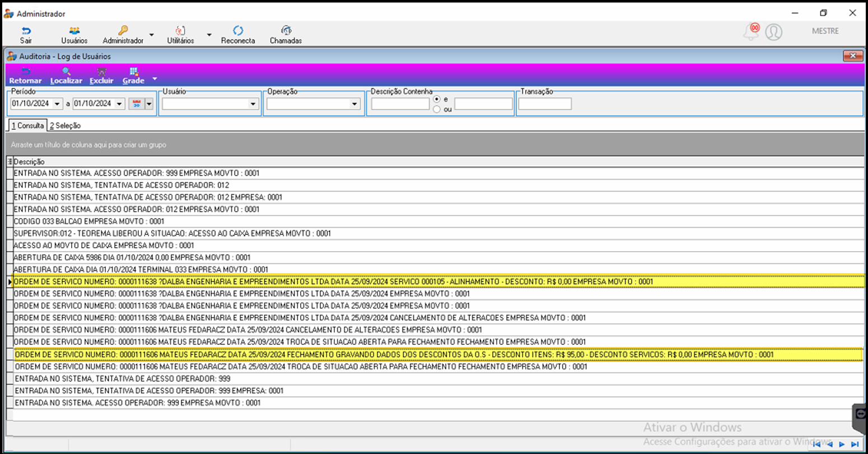The width and height of the screenshot is (868, 454).
Task: Go to previous record navigation arrow
Action: pyautogui.click(x=829, y=444)
